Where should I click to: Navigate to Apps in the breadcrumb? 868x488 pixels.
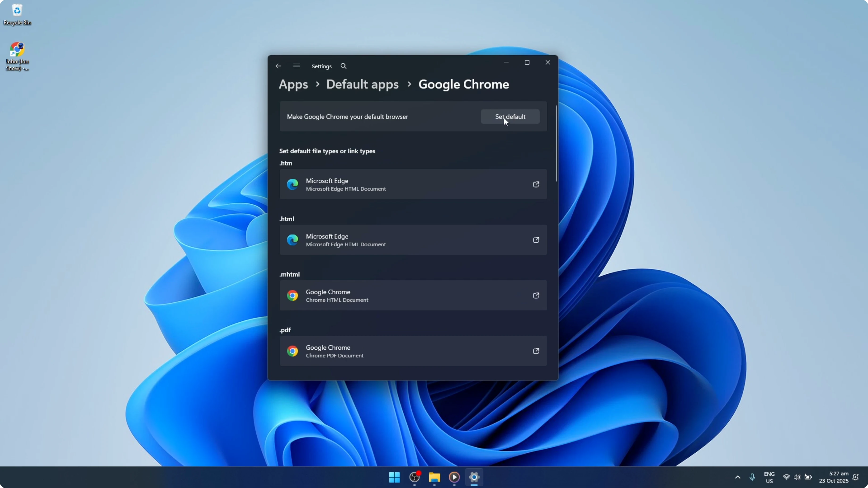(293, 84)
